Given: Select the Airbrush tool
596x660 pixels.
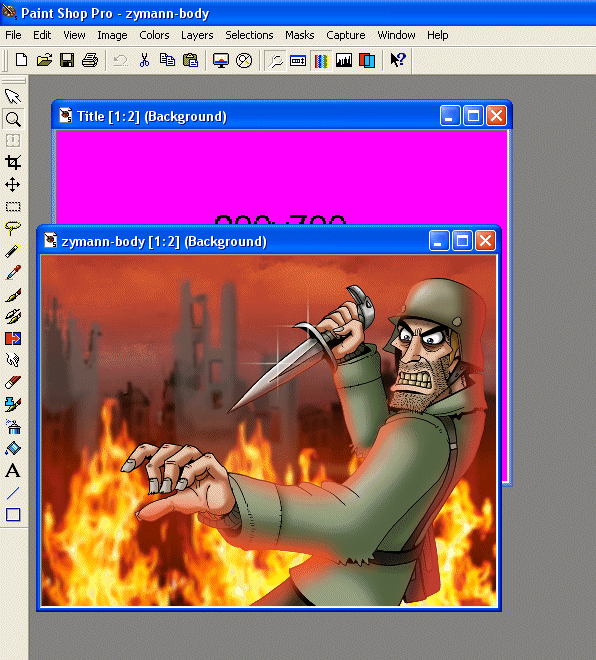Looking at the screenshot, I should pyautogui.click(x=13, y=426).
